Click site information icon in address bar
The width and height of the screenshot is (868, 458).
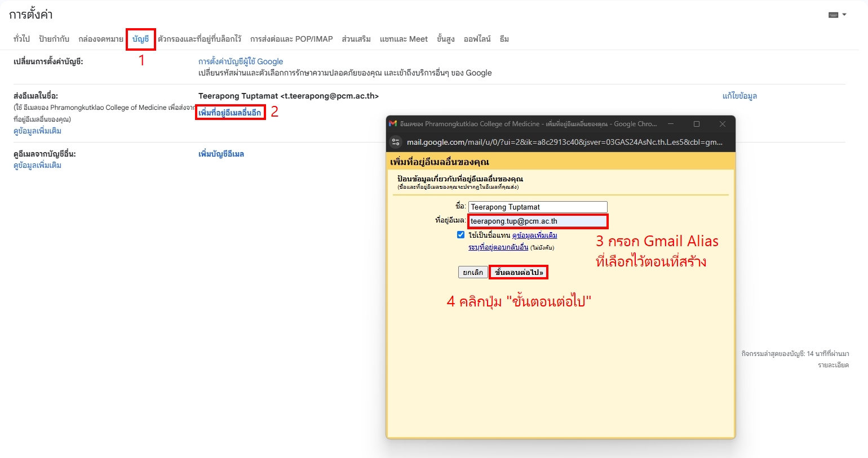[x=396, y=142]
